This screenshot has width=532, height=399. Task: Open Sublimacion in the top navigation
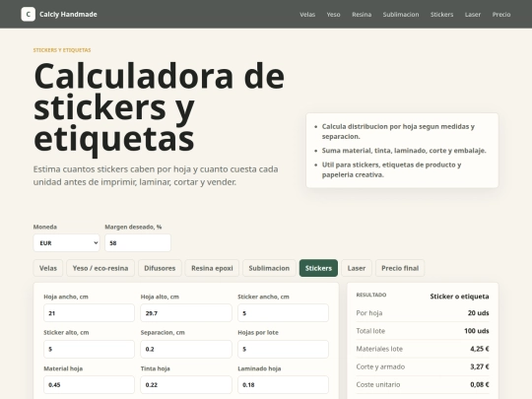click(401, 15)
